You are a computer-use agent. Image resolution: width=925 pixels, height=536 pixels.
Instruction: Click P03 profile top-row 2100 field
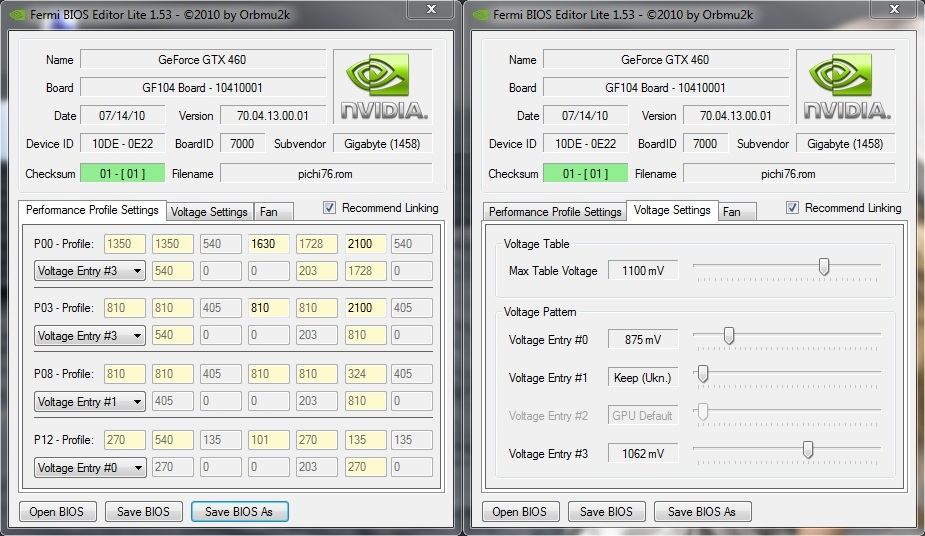365,308
